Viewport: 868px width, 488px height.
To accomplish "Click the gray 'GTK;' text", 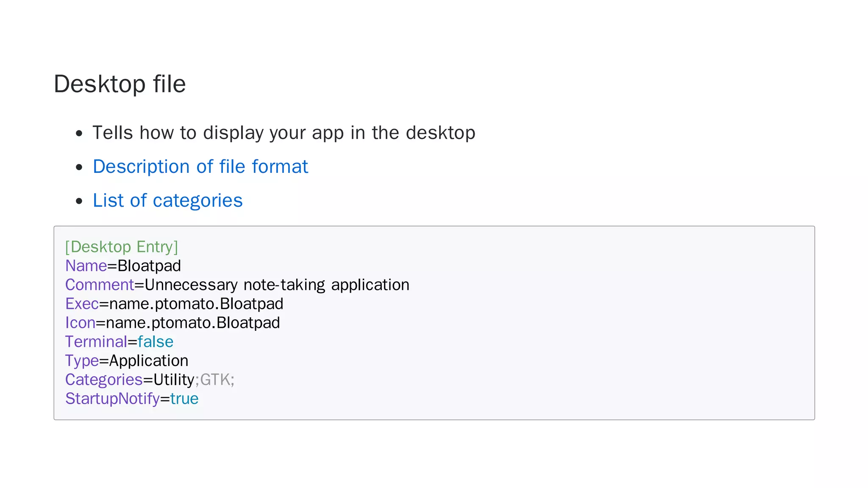I will 217,380.
